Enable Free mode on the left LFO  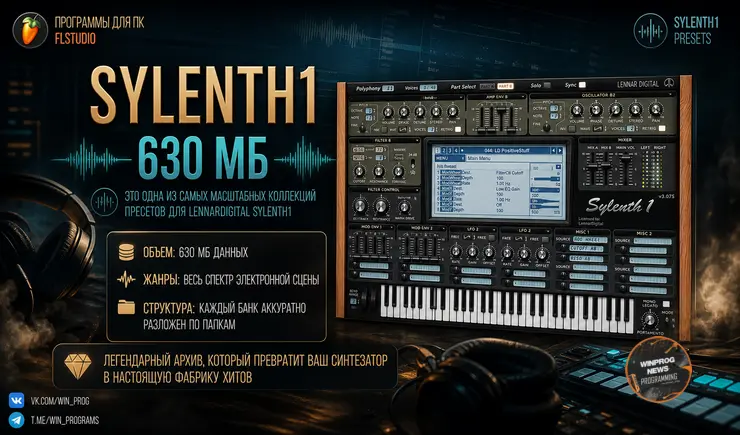(491, 238)
